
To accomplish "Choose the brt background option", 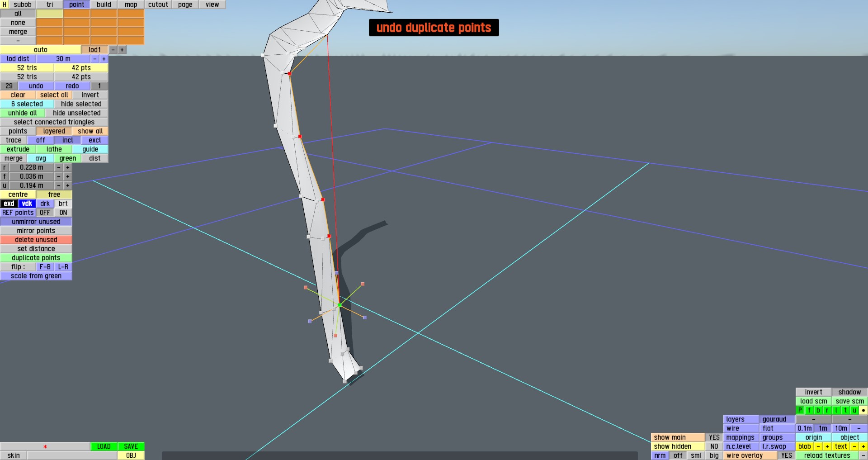I will point(63,204).
